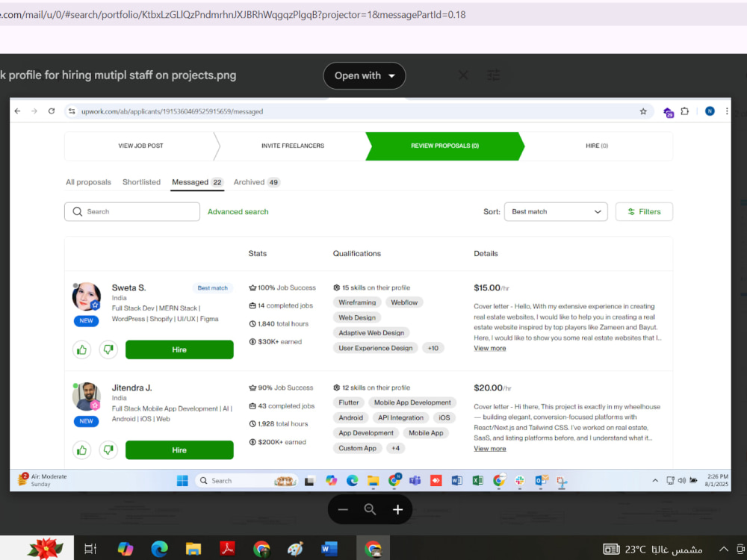Zoom in using the plus viewer button

coord(398,509)
